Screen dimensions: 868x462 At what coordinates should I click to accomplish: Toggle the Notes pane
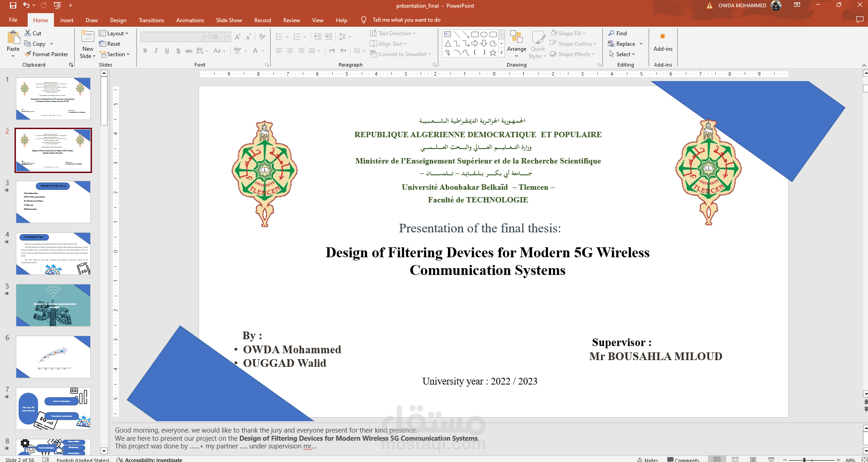[x=648, y=460]
